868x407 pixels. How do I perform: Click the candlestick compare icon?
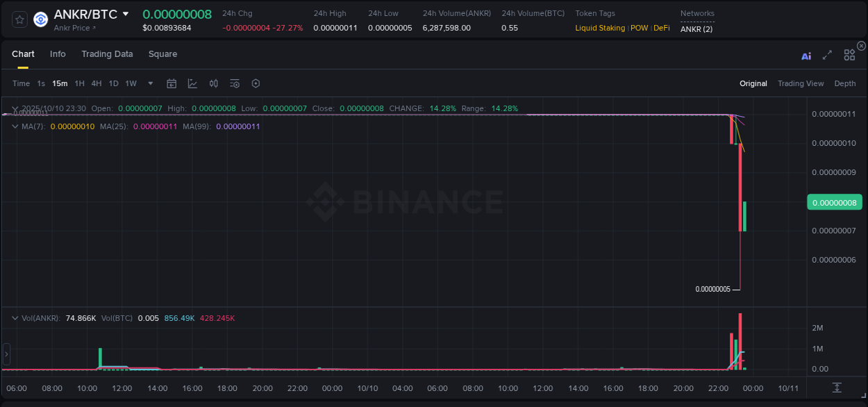(x=213, y=83)
